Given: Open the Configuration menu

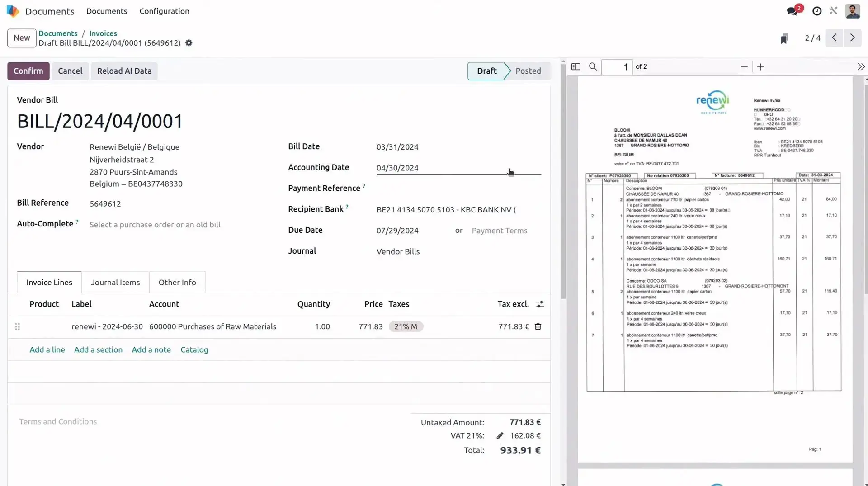Looking at the screenshot, I should tap(164, 11).
